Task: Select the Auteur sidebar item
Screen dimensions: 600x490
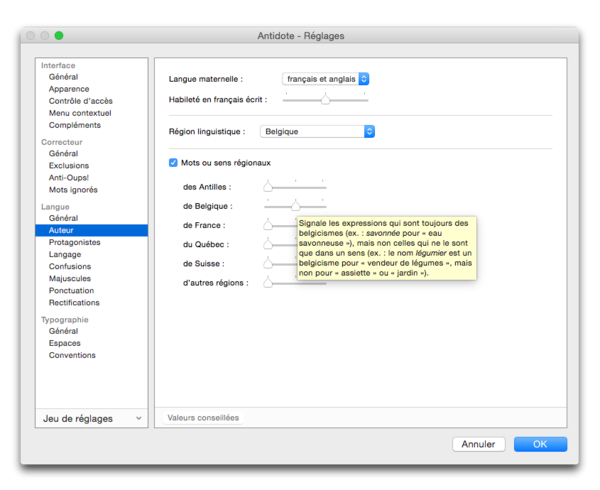Action: click(x=91, y=230)
